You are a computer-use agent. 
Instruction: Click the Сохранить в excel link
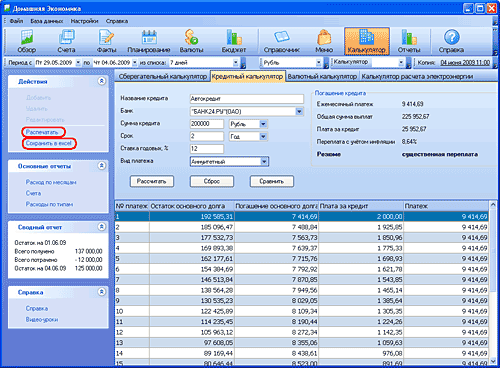(x=49, y=143)
